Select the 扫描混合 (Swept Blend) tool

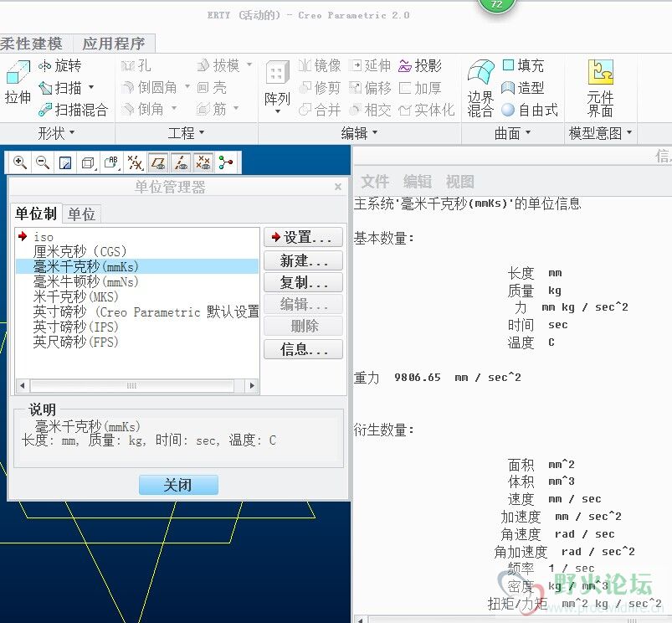click(x=73, y=110)
